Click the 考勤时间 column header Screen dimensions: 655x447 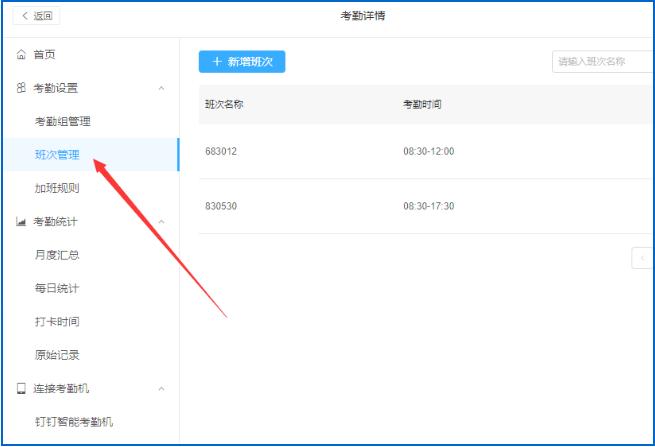(x=422, y=104)
